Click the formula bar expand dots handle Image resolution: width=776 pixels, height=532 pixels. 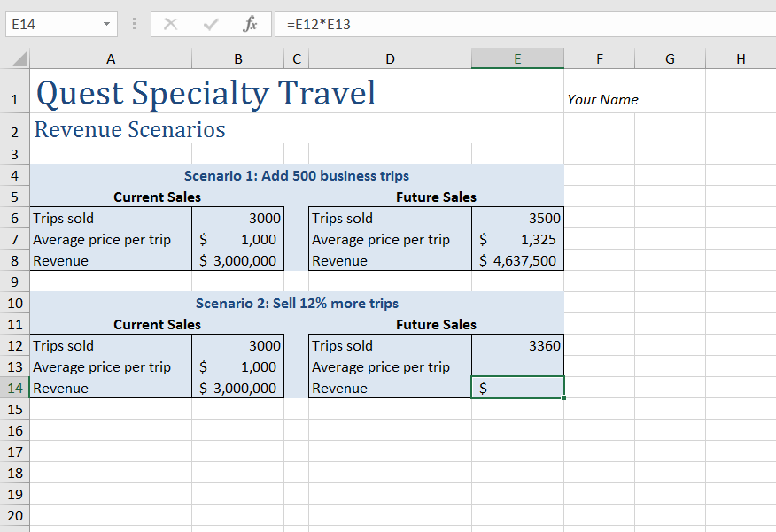coord(134,24)
